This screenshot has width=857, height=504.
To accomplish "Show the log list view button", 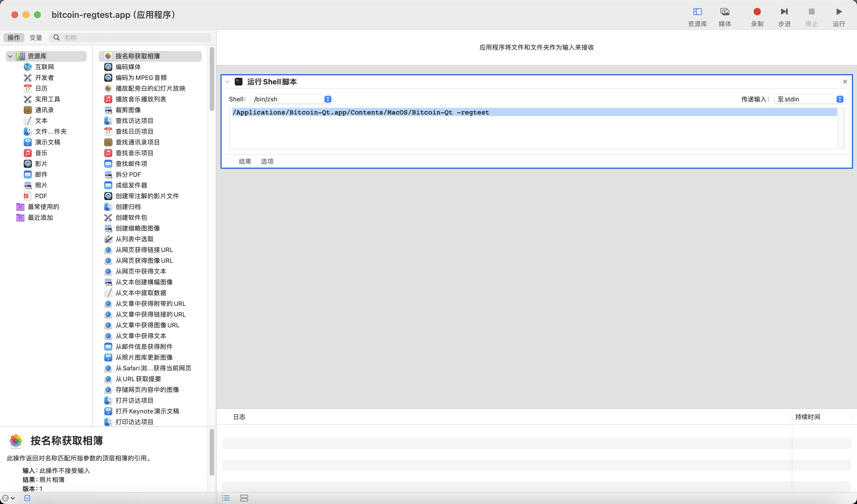I will (226, 498).
